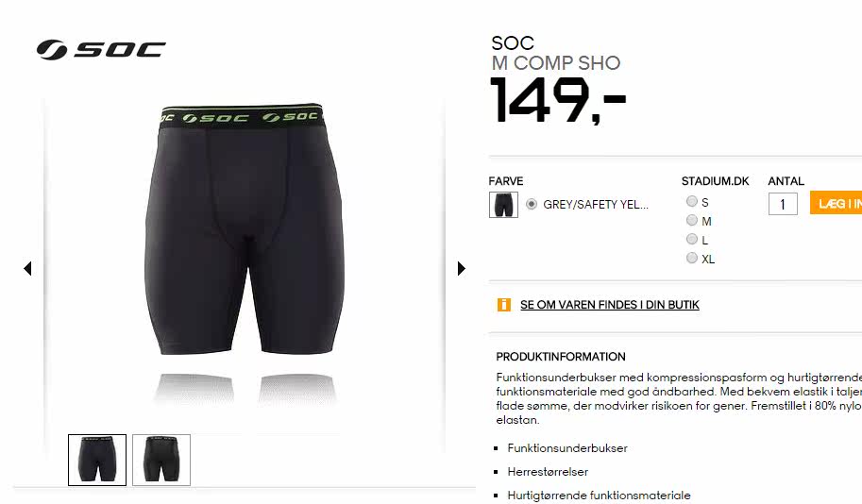Click the grey/safety yellow color swatch
The height and width of the screenshot is (504, 862).
(x=503, y=205)
